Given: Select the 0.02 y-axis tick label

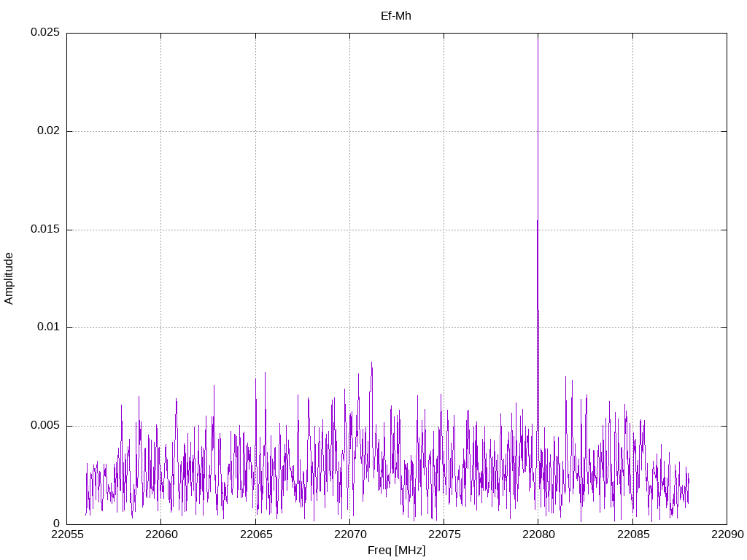Looking at the screenshot, I should tap(47, 131).
